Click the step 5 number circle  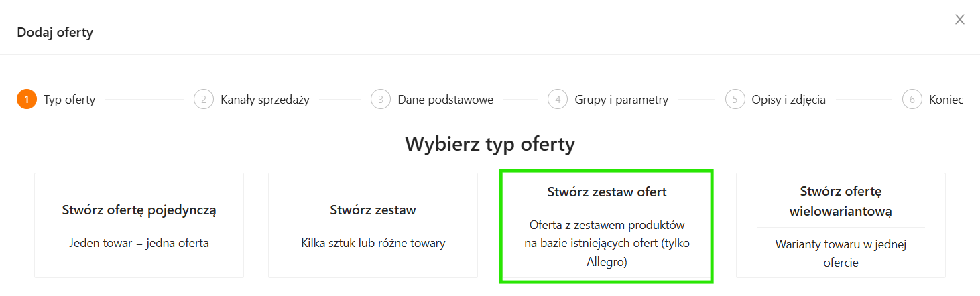click(x=735, y=100)
